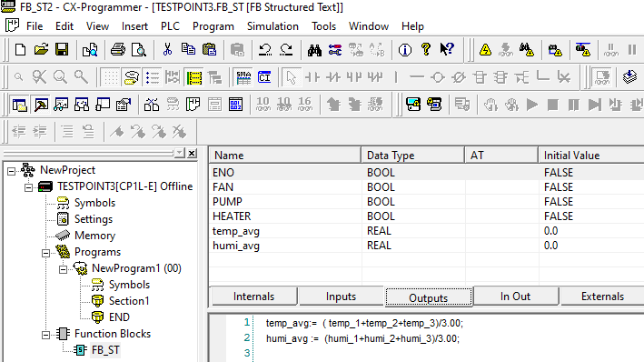
Task: Click the Initial Value column header
Action: 591,156
